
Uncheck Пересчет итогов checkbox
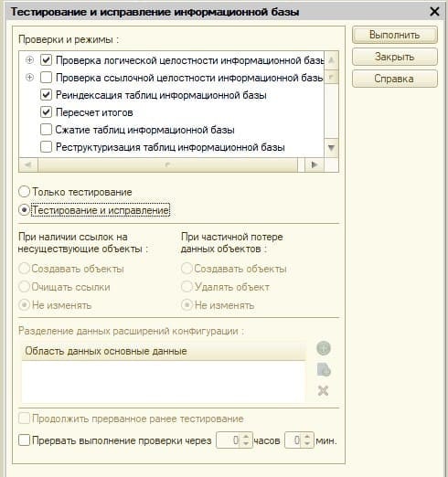click(46, 112)
